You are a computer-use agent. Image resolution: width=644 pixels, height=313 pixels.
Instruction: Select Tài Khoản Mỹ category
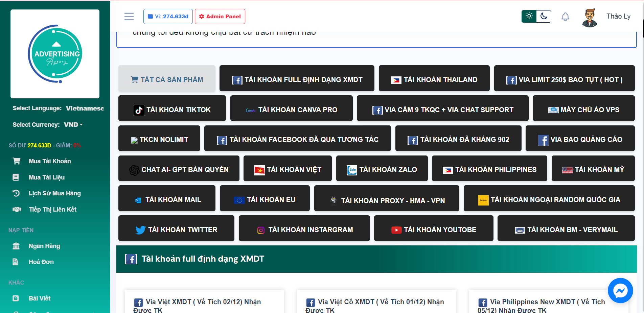(593, 168)
